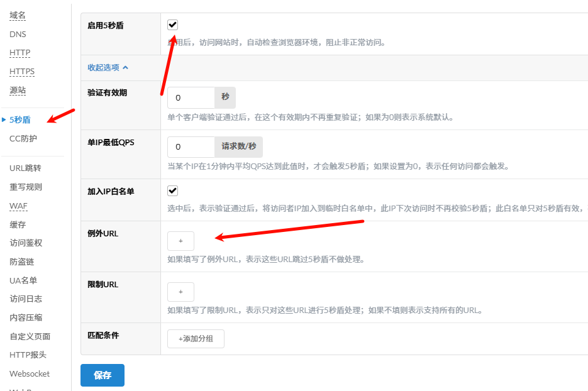The image size is (588, 391).
Task: Open the DNS sidebar menu item
Action: 18,34
